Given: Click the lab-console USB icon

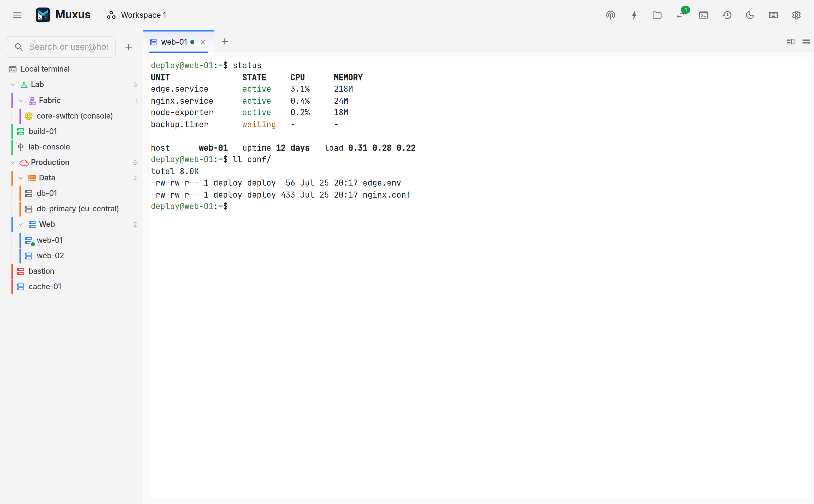Looking at the screenshot, I should coord(21,147).
